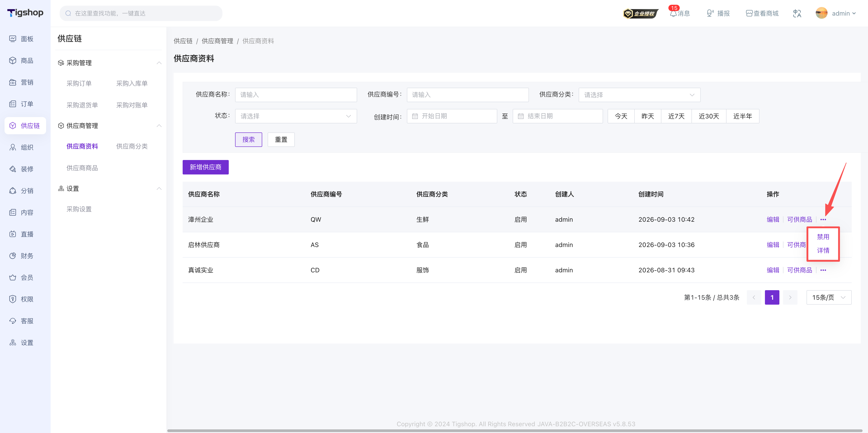This screenshot has width=868, height=433.
Task: Open the 客服 customer service icon
Action: [12, 321]
